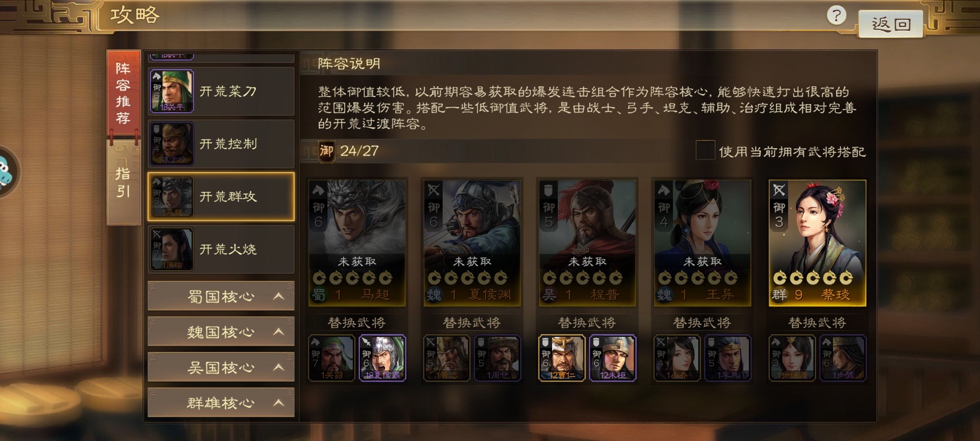Screen dimensions: 980x441
Task: Expand the 魏国核心 section
Action: click(x=221, y=332)
